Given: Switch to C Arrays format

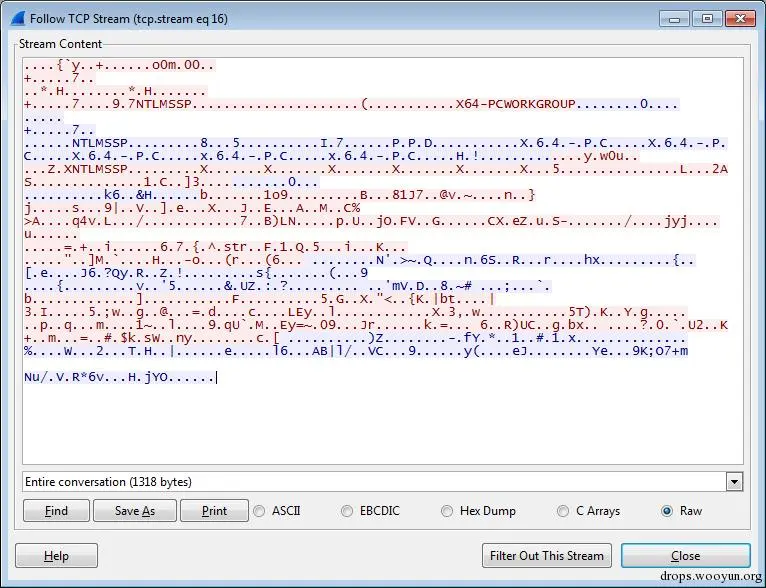Looking at the screenshot, I should point(589,511).
